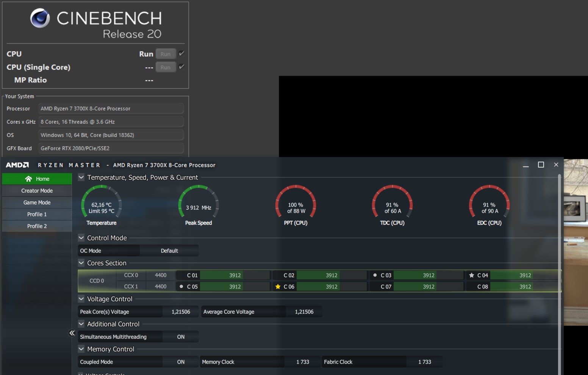Click the GFX Board field in Cinebench
Screen dimensions: 588x375
(x=111, y=148)
